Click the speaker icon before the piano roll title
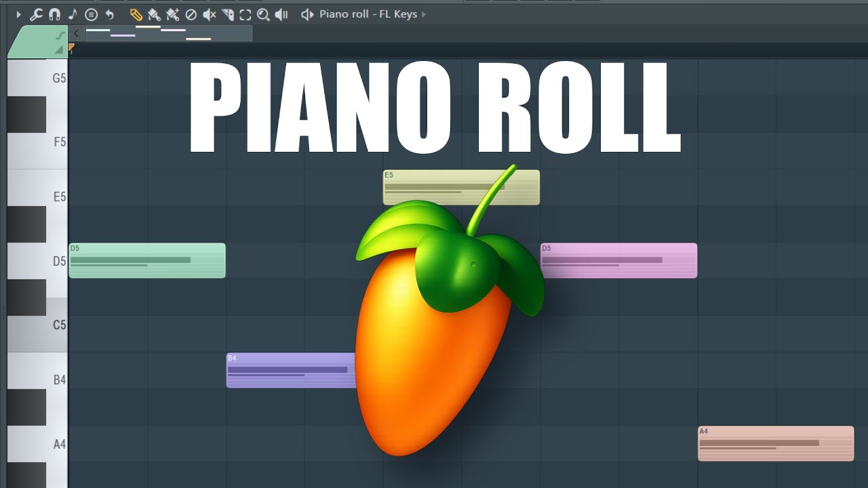 click(307, 14)
